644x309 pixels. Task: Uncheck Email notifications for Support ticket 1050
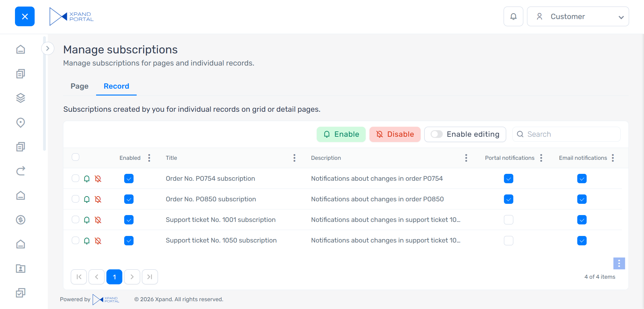582,241
